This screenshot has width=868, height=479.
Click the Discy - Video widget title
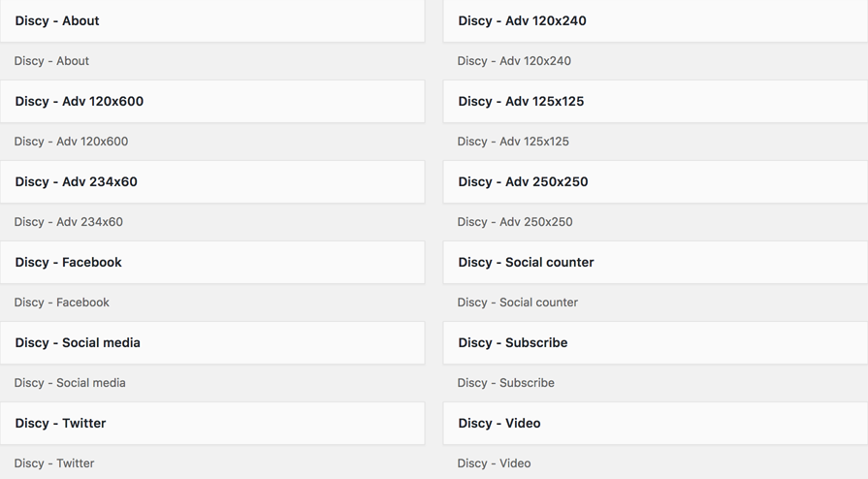(499, 423)
